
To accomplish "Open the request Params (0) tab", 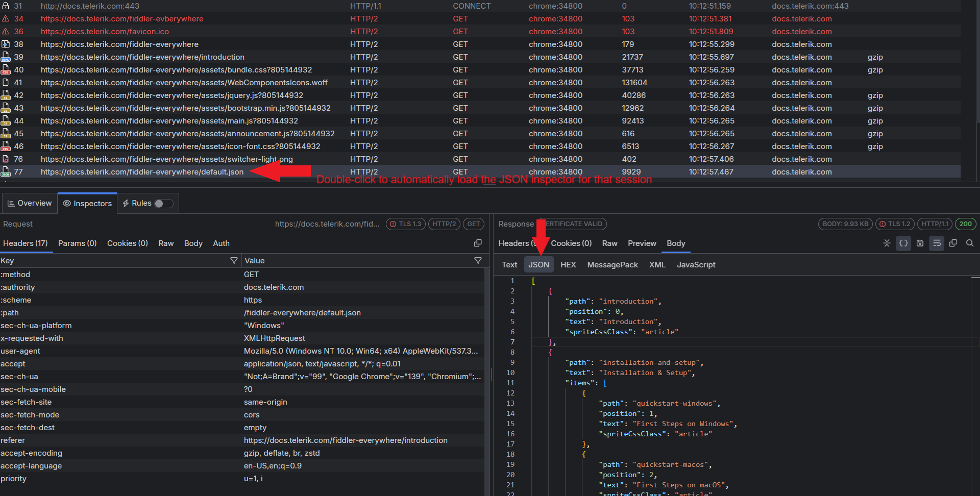I will 78,243.
